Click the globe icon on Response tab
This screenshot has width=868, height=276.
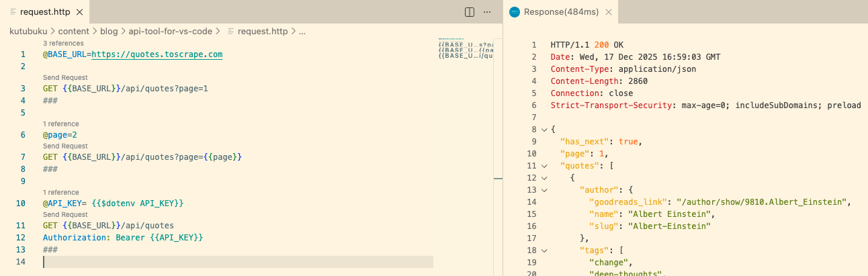coord(515,11)
